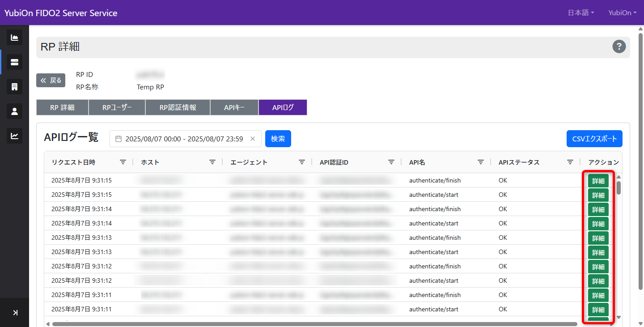Click the table vertical scrollbar thumb
This screenshot has height=327, width=644.
point(619,187)
